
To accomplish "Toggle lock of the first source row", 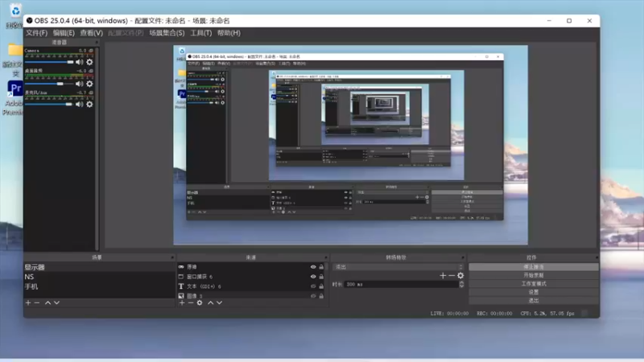I will click(321, 267).
